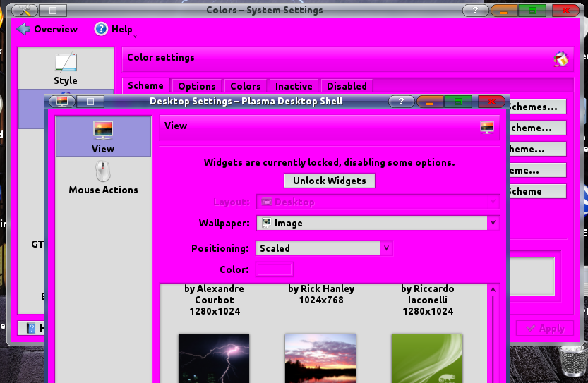
Task: Click the 'by Alexandre Courbot' caption text
Action: tap(215, 294)
